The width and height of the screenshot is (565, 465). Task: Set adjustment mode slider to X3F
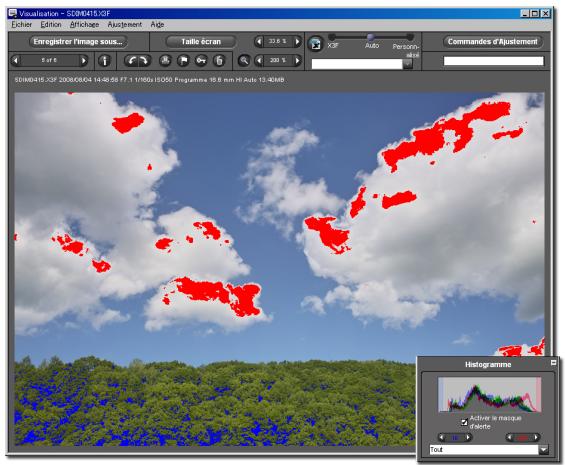332,37
